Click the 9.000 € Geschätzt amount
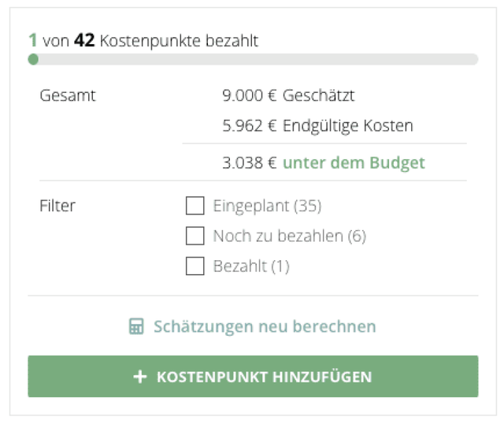504x424 pixels. 288,96
